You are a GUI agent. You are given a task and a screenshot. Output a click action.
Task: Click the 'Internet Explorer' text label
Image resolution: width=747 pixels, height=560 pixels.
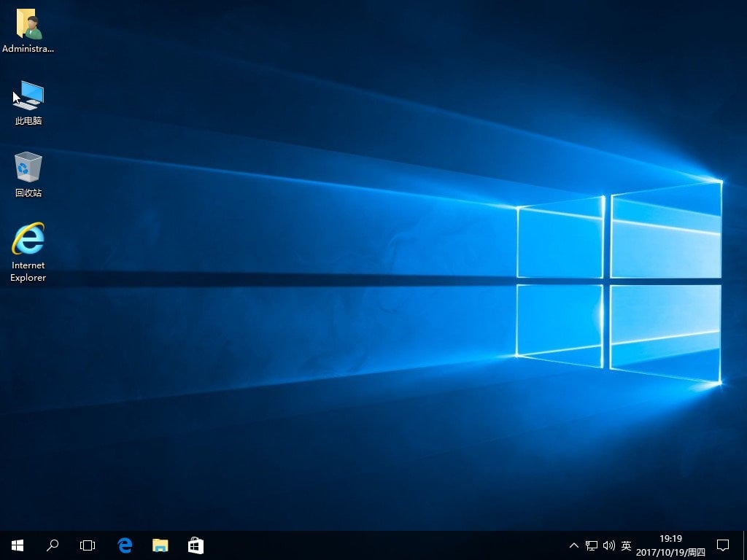pos(28,271)
